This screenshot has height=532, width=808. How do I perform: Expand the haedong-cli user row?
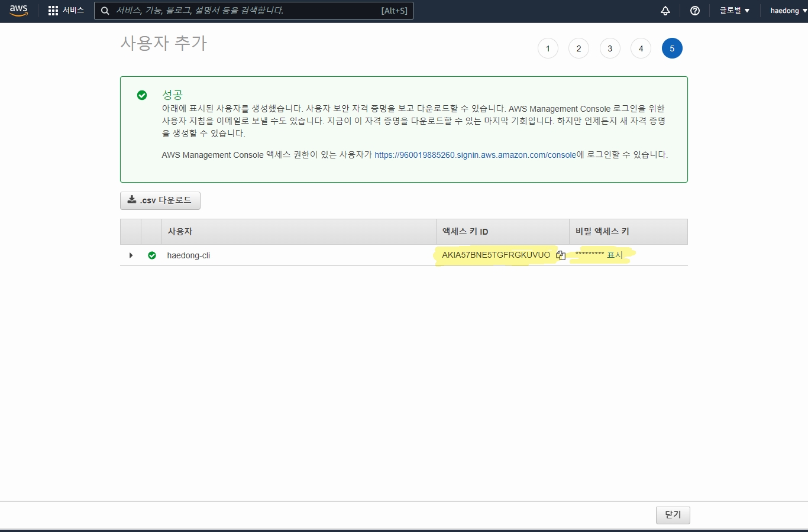(x=131, y=255)
